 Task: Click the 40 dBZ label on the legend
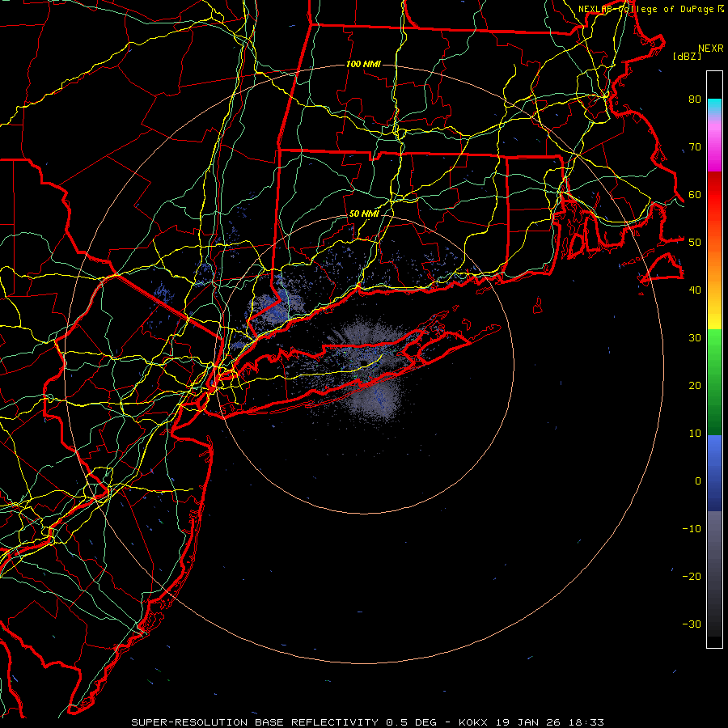tap(695, 290)
